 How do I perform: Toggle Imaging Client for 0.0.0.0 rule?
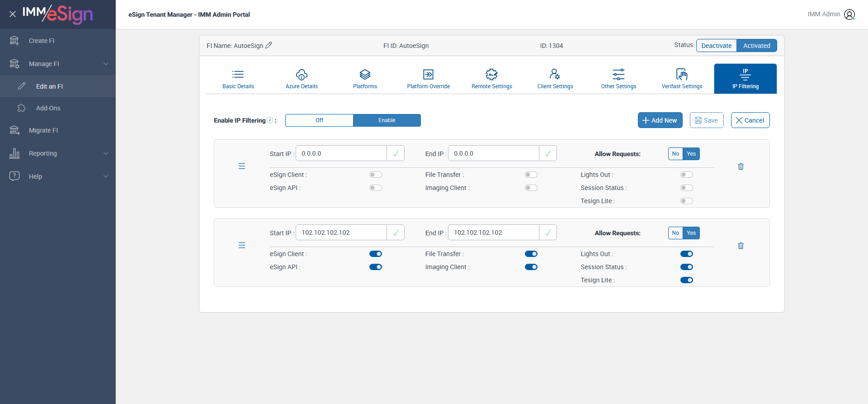pyautogui.click(x=531, y=188)
